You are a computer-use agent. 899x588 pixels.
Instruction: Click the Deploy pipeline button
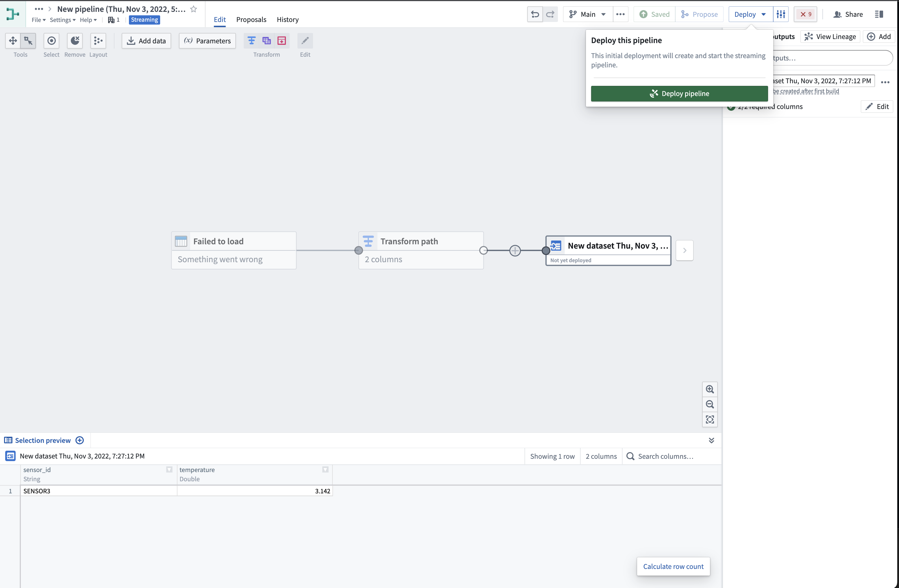(x=678, y=93)
